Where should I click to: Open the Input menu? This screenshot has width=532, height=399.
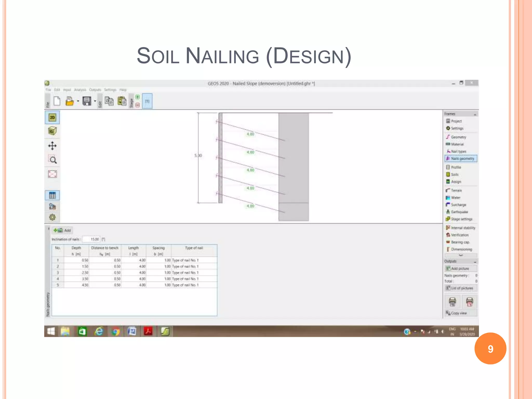tap(67, 90)
